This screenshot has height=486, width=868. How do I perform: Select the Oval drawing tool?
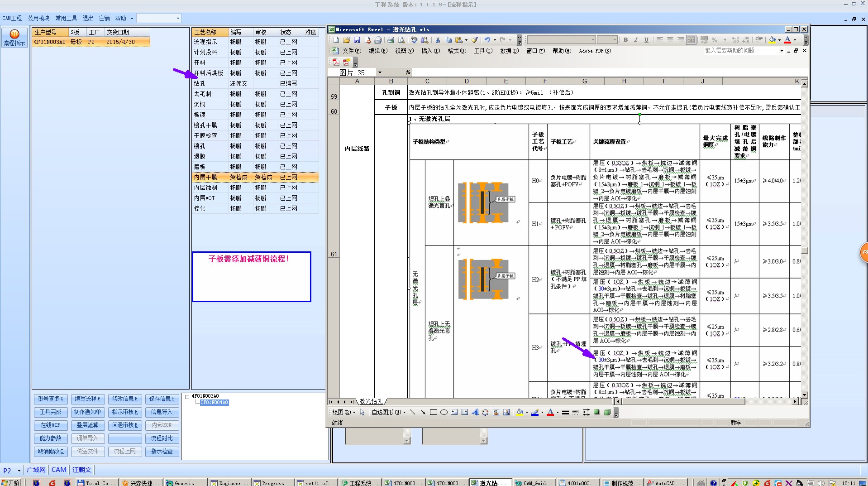444,412
